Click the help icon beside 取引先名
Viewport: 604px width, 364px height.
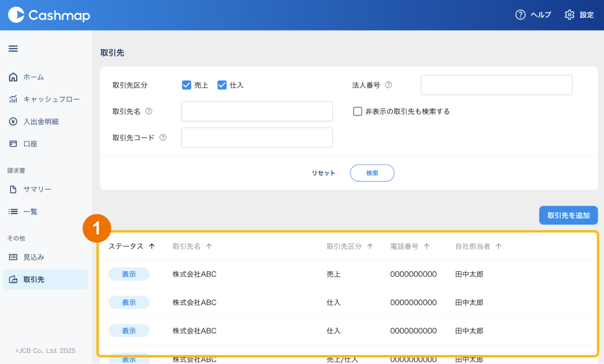[148, 111]
